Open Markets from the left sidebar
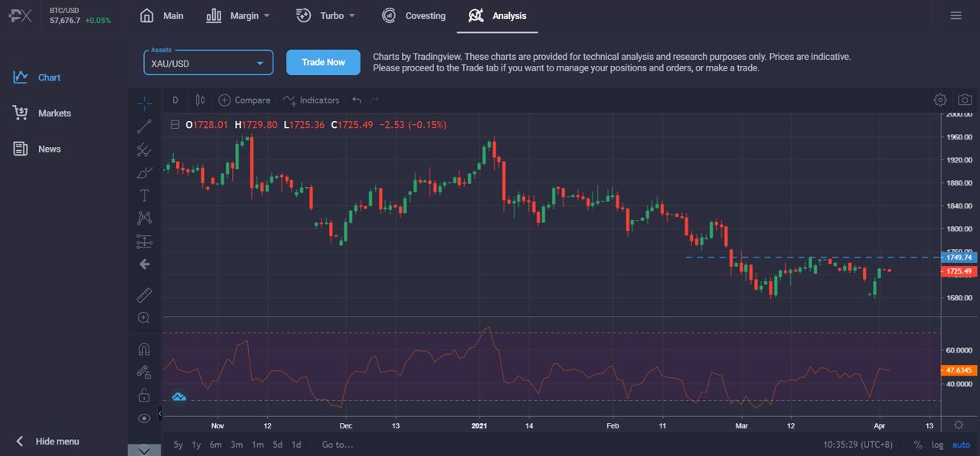This screenshot has width=980, height=456. (55, 113)
